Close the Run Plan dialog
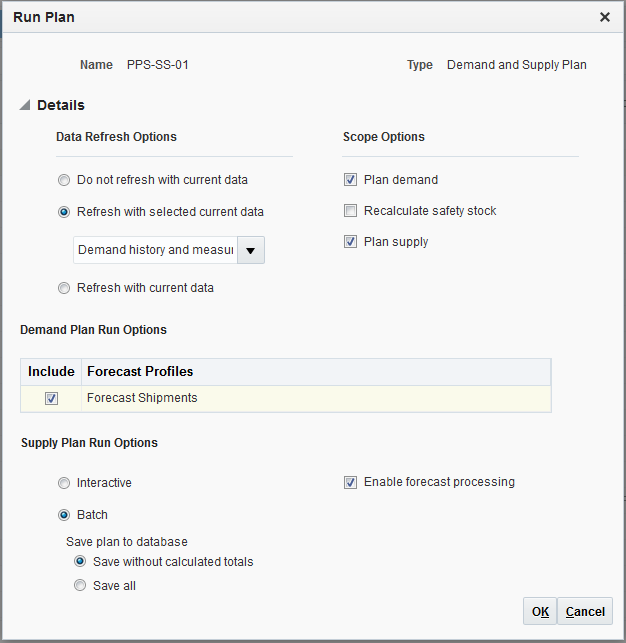The height and width of the screenshot is (643, 626). (x=605, y=17)
